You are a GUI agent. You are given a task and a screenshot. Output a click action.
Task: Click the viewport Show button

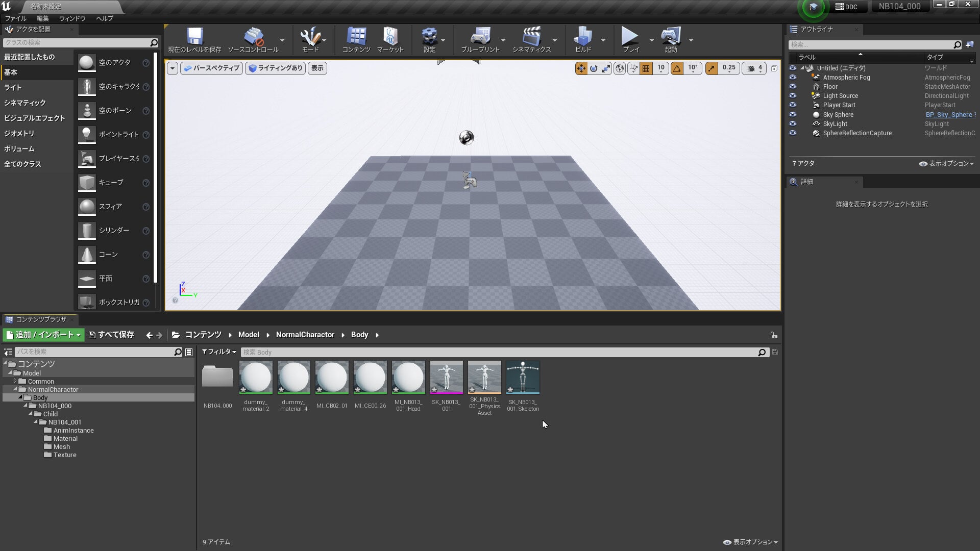317,68
